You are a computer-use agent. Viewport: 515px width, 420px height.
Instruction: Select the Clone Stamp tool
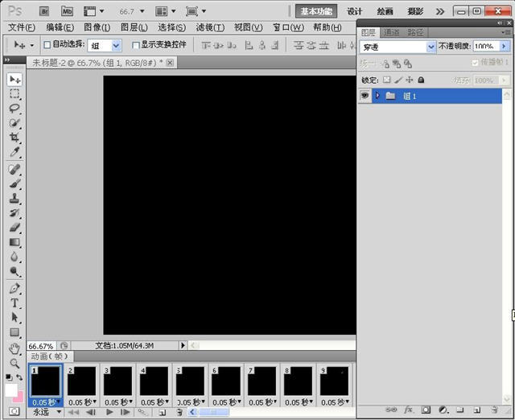pos(14,199)
